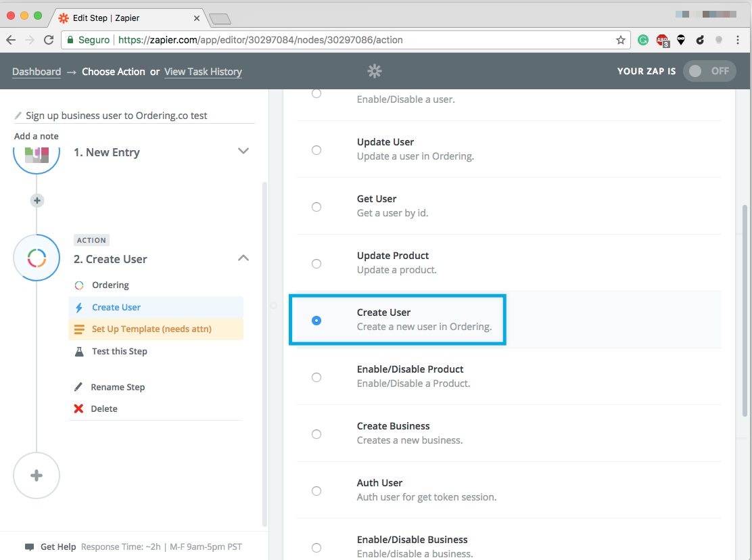752x560 pixels.
Task: Open a new browser tab
Action: tap(220, 19)
